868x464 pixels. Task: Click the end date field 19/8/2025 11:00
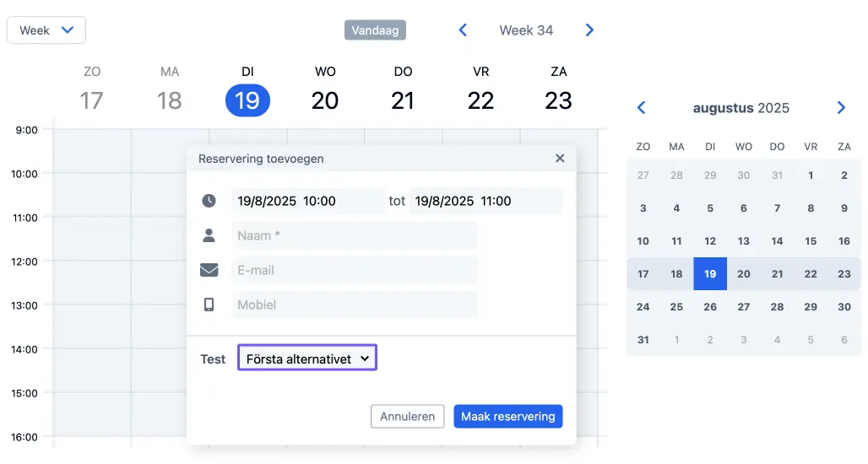point(486,201)
